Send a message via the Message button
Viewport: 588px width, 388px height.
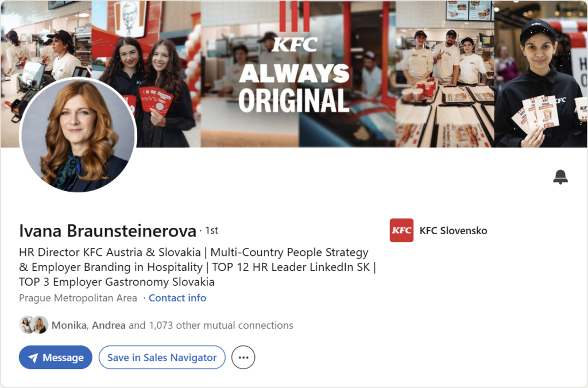[56, 357]
